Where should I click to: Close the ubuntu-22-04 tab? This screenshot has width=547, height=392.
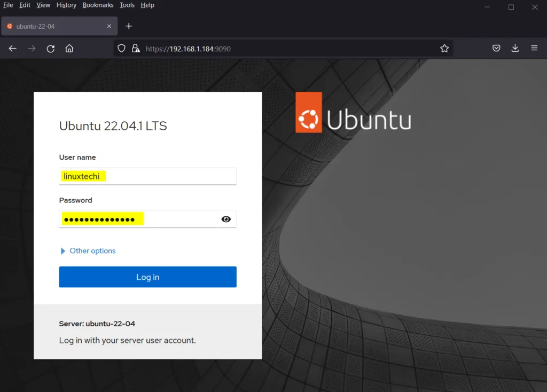(x=109, y=26)
